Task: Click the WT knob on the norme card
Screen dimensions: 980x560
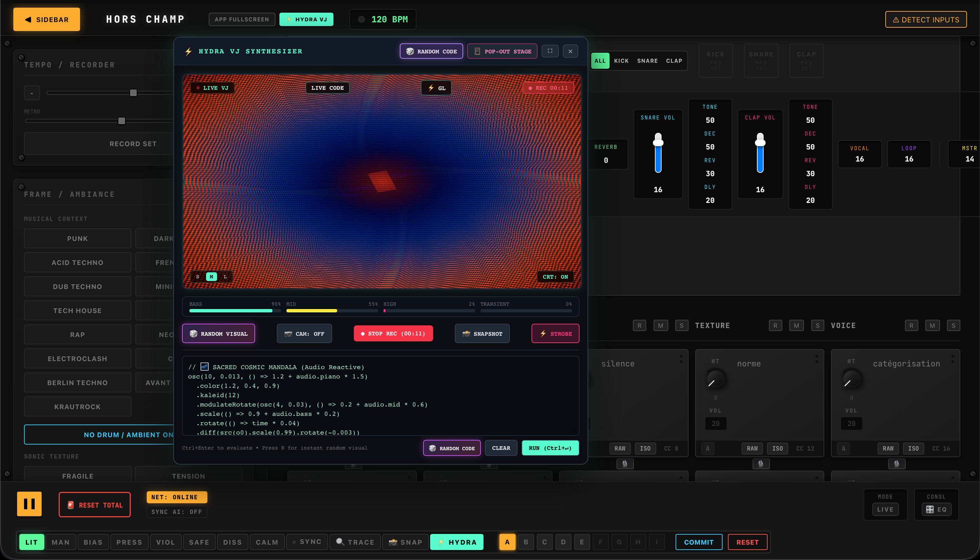Action: click(x=715, y=379)
